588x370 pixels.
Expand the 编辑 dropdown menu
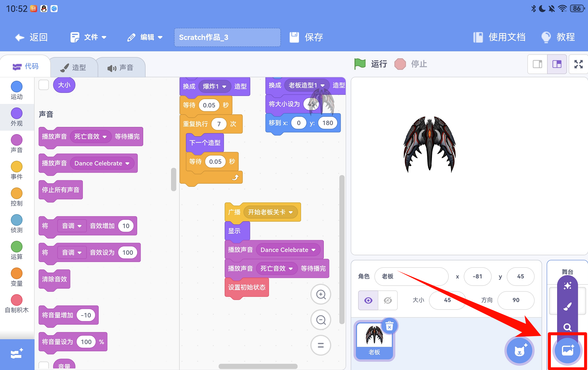145,37
